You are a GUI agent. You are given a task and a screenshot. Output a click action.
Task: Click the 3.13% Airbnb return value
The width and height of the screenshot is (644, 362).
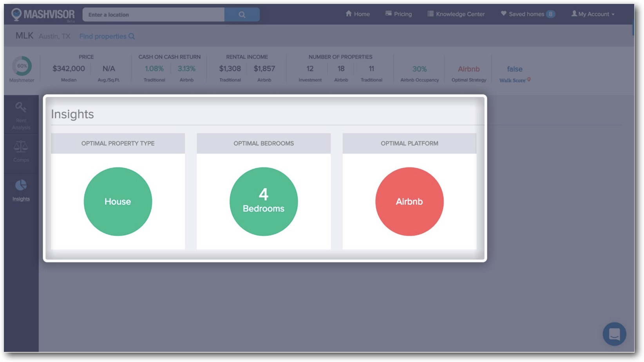(x=186, y=69)
